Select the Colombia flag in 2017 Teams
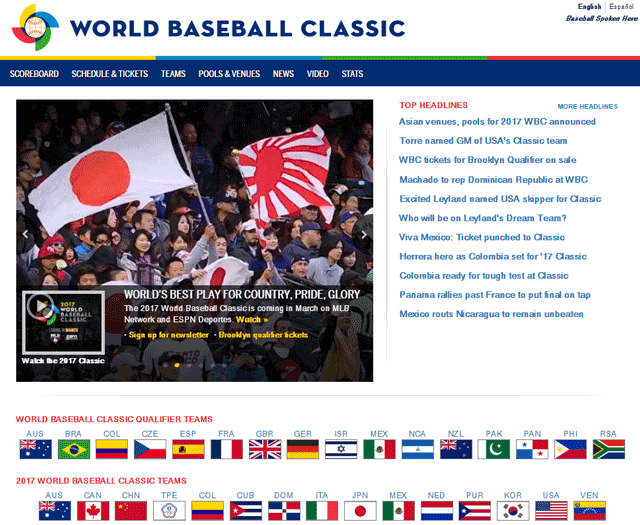640x525 pixels. tap(207, 511)
